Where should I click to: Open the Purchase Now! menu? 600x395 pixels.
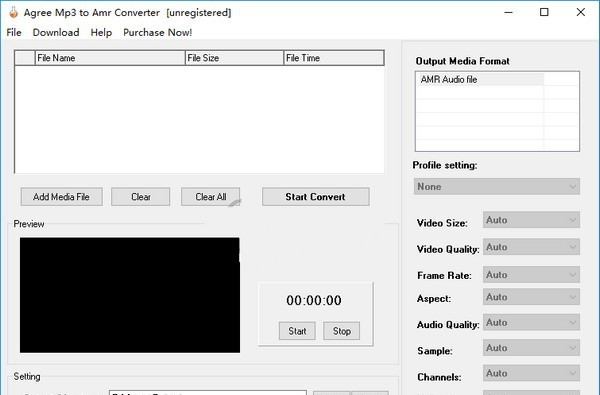click(157, 33)
